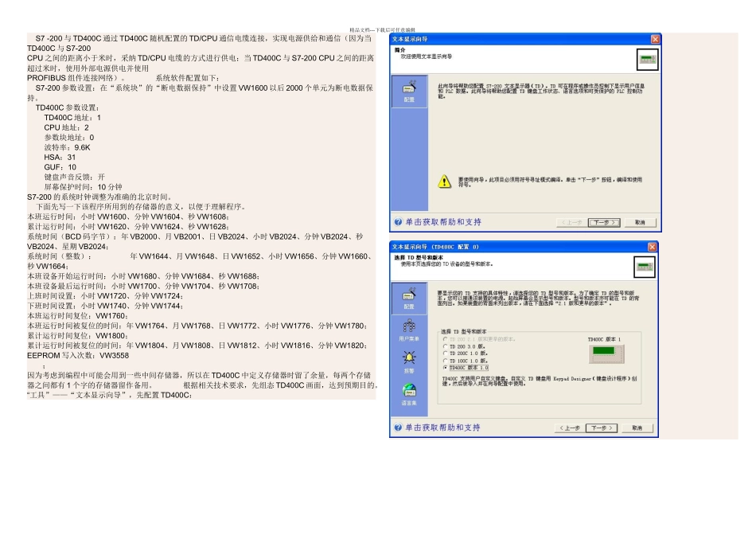
Task: Click the document line 参数块地址：0
Action: (x=69, y=138)
